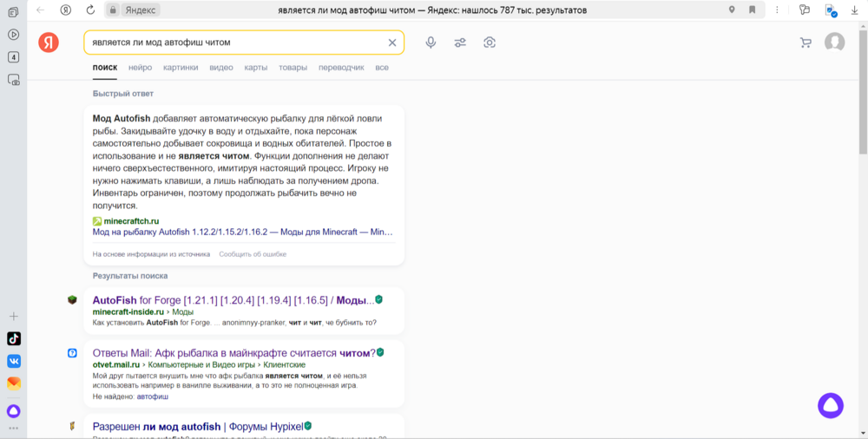Open the downloads arrow icon

point(855,10)
